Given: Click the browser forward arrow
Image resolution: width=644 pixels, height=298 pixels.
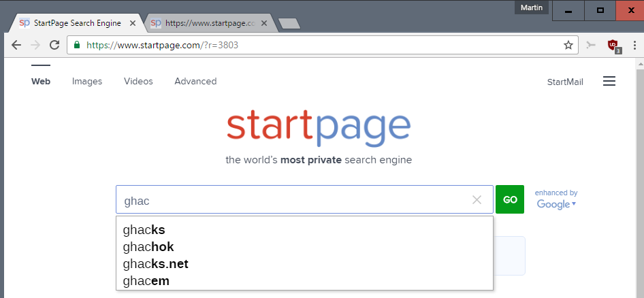Looking at the screenshot, I should (35, 45).
